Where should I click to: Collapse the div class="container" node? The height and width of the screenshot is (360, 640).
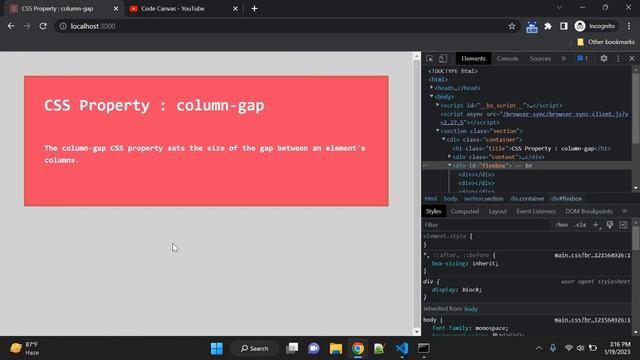click(444, 140)
